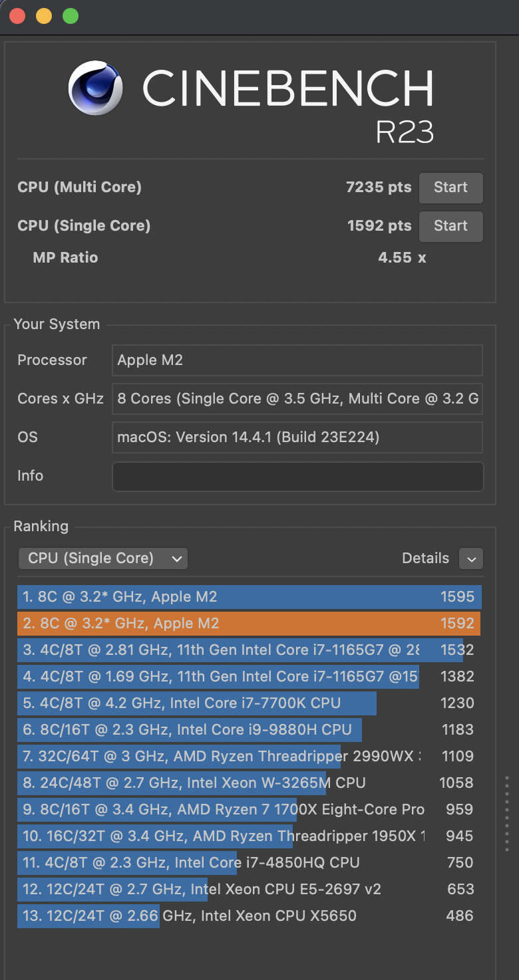Click the OS field with macOS version
This screenshot has width=519, height=980.
297,437
